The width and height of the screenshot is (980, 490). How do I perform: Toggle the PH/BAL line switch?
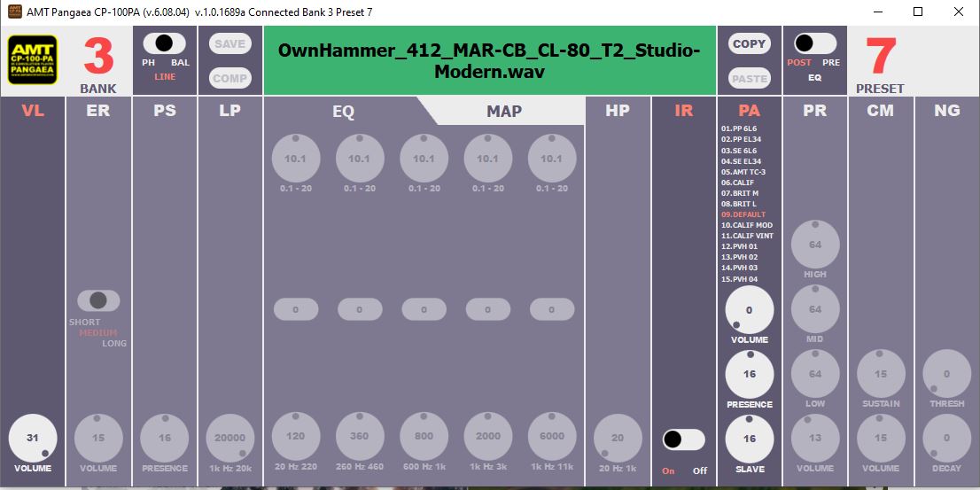tap(165, 43)
